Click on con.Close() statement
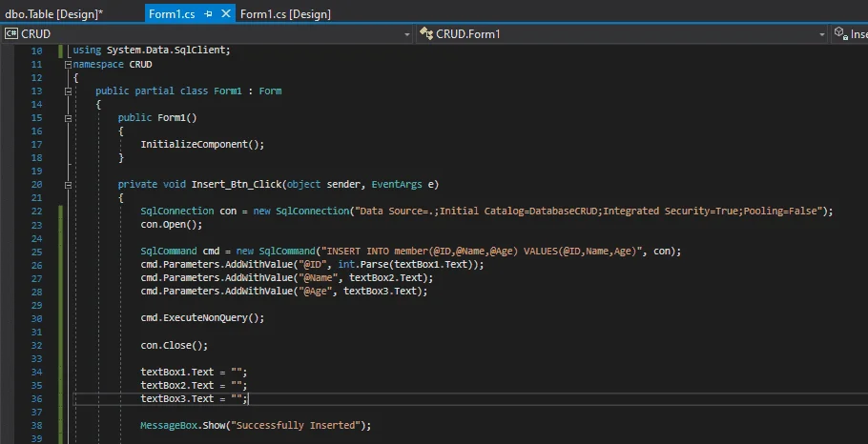 point(175,345)
